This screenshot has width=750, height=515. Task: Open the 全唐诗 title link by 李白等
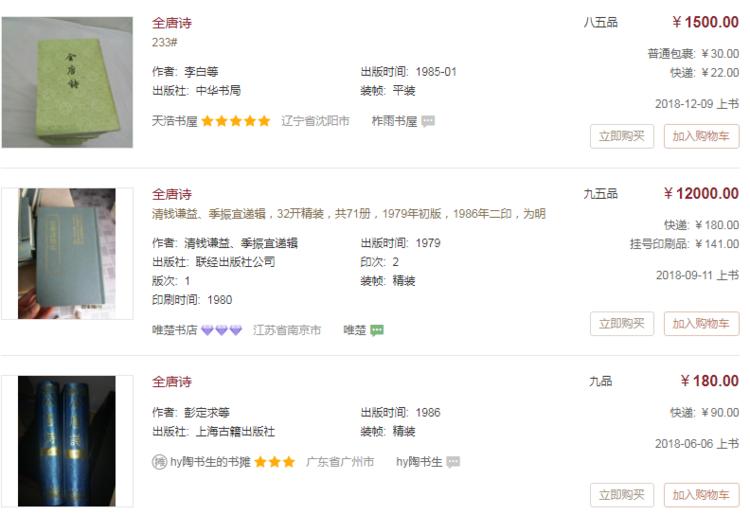pos(172,23)
